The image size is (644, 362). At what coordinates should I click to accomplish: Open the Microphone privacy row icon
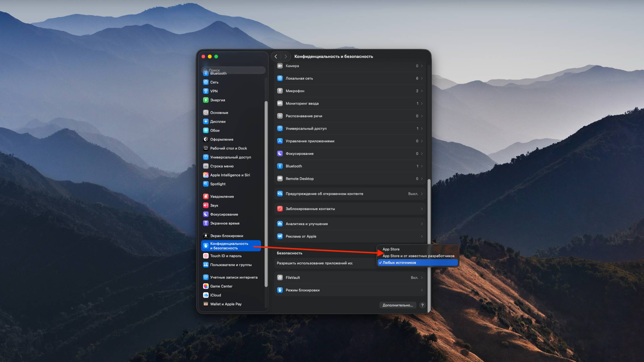(280, 91)
